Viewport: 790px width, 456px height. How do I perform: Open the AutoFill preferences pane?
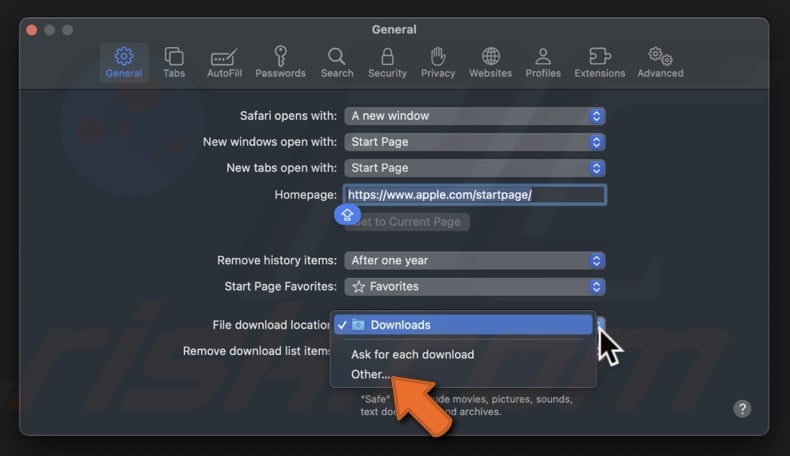[224, 62]
